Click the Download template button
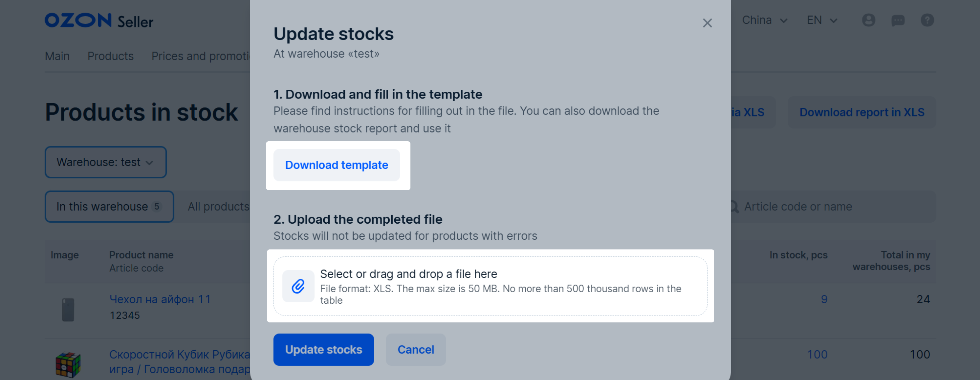The width and height of the screenshot is (980, 380). click(x=337, y=165)
